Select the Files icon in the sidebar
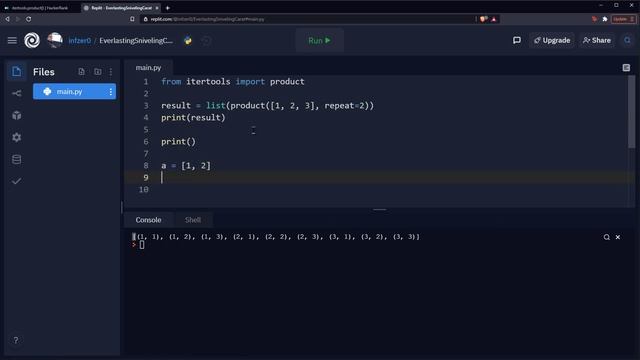Screen dimensions: 640x360 (x=17, y=71)
